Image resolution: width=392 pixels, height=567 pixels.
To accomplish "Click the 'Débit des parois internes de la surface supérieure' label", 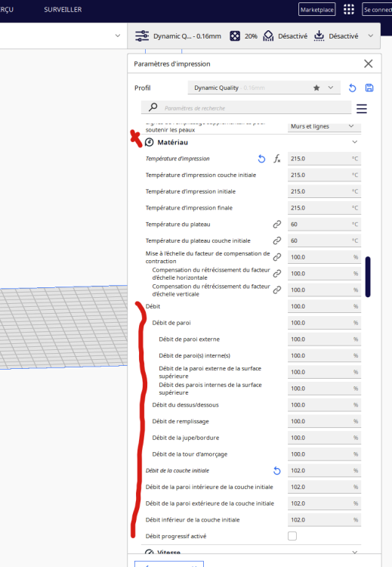I will (x=210, y=389).
